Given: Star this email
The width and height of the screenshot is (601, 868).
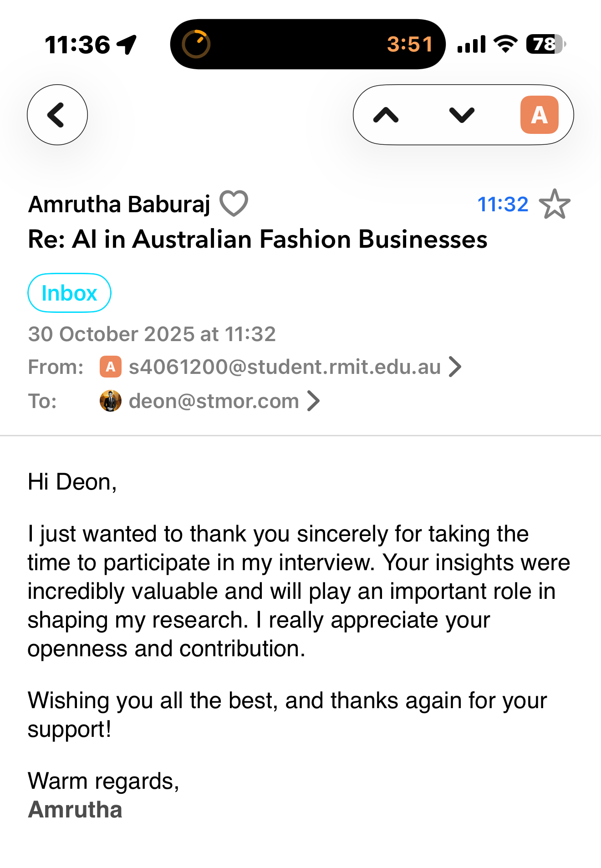Looking at the screenshot, I should 555,204.
